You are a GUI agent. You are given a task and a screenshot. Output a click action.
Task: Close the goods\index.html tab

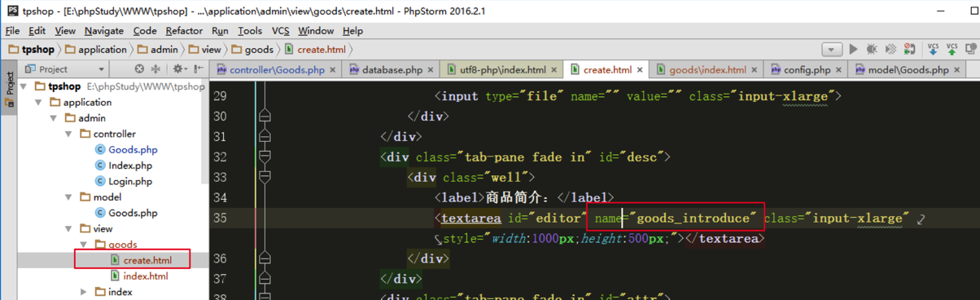click(x=755, y=70)
